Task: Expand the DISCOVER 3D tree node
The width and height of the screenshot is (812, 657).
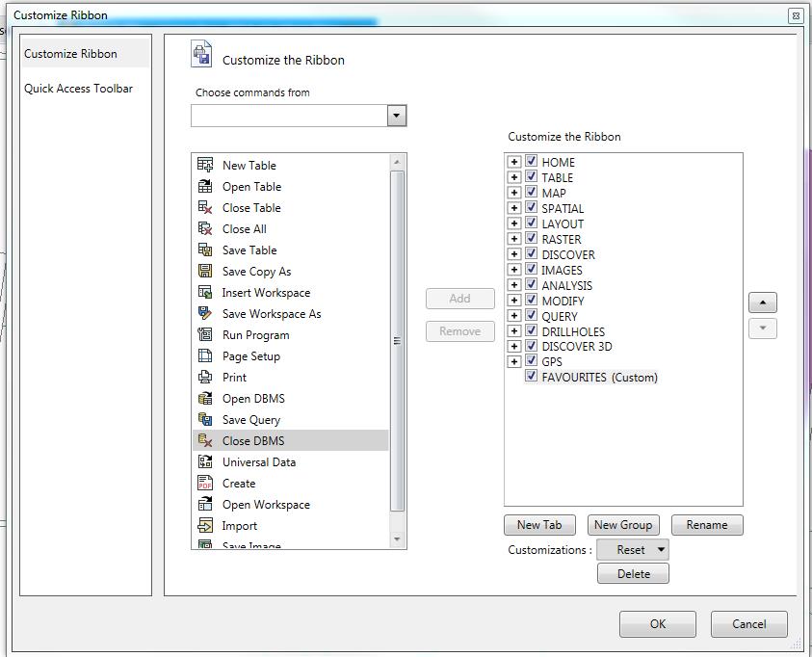Action: pyautogui.click(x=513, y=347)
